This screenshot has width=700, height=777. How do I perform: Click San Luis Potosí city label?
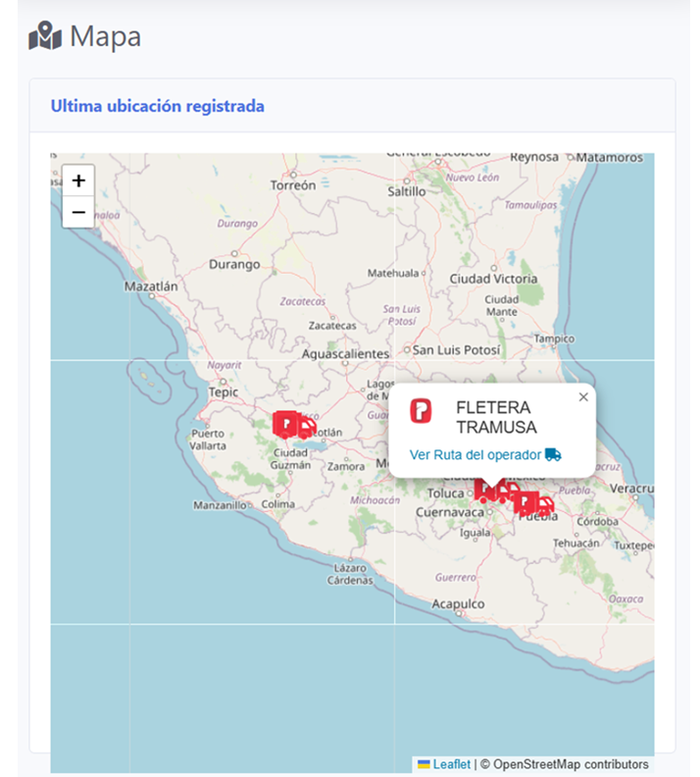pyautogui.click(x=456, y=349)
